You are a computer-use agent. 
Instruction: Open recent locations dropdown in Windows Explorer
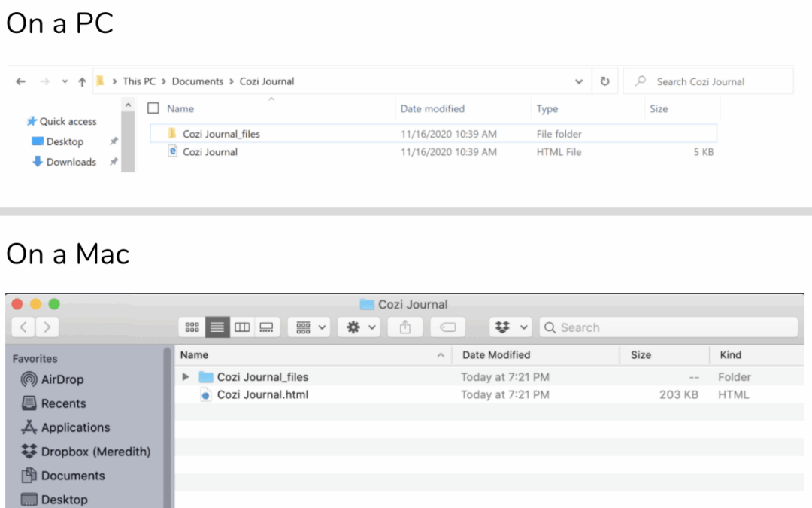pos(65,81)
